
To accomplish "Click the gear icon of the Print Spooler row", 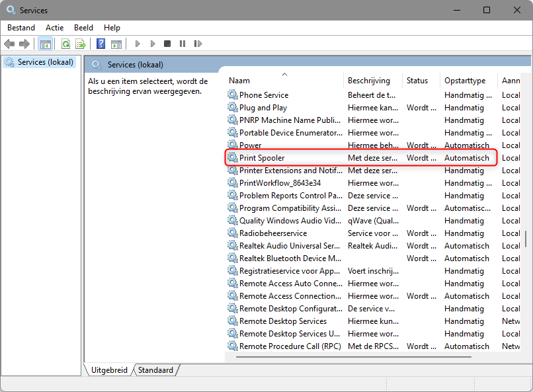I will pyautogui.click(x=233, y=157).
